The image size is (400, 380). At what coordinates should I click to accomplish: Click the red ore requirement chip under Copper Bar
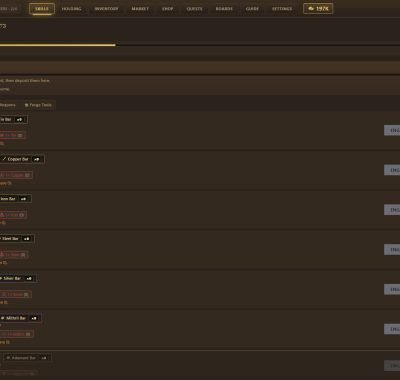pos(16,175)
